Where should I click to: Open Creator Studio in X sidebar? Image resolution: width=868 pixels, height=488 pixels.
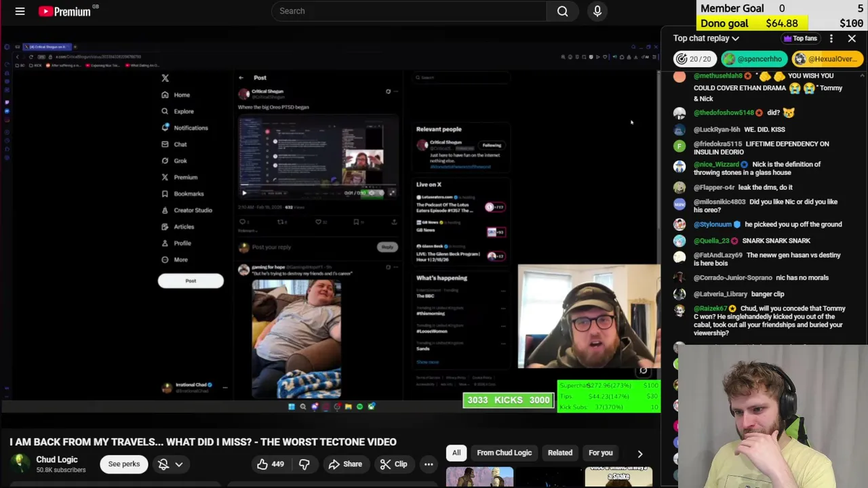[x=187, y=210]
